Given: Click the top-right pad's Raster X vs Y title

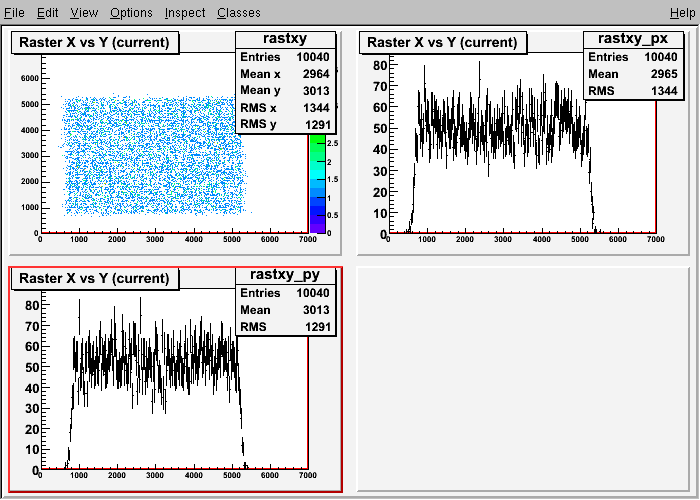Looking at the screenshot, I should tap(442, 42).
